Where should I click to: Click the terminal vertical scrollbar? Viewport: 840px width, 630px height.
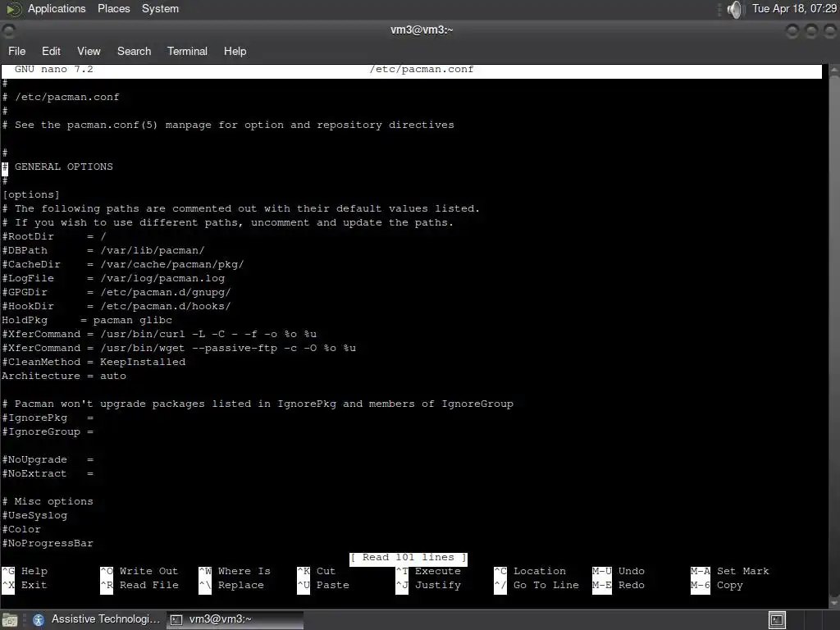[834, 336]
